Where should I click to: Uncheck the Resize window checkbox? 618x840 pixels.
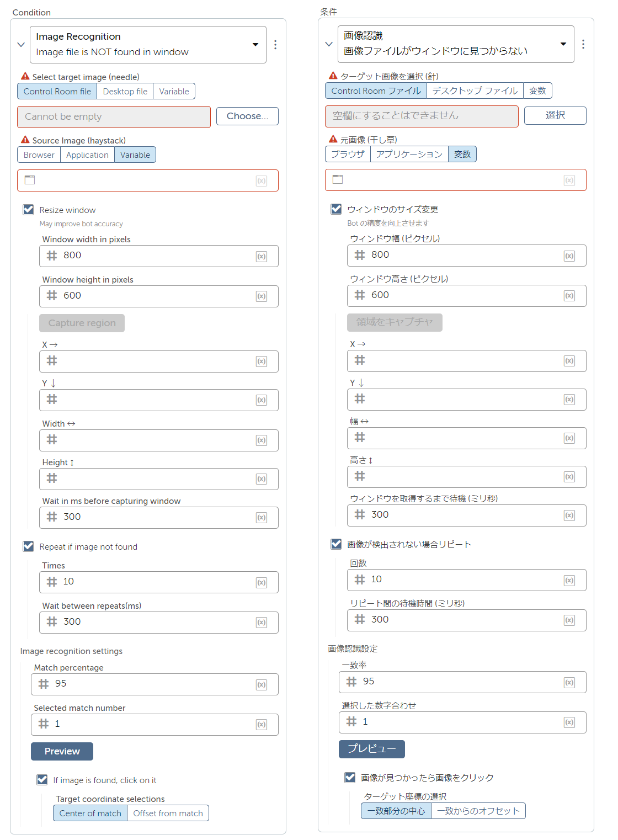click(28, 210)
